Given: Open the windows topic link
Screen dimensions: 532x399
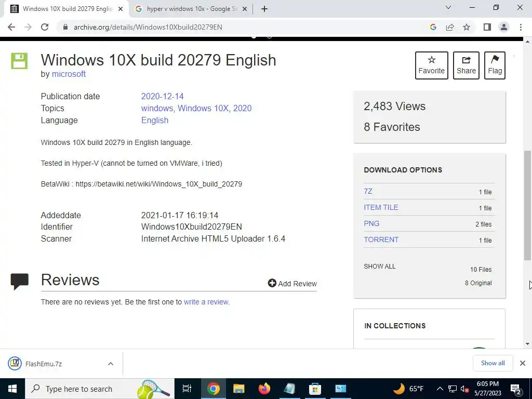Looking at the screenshot, I should [157, 108].
